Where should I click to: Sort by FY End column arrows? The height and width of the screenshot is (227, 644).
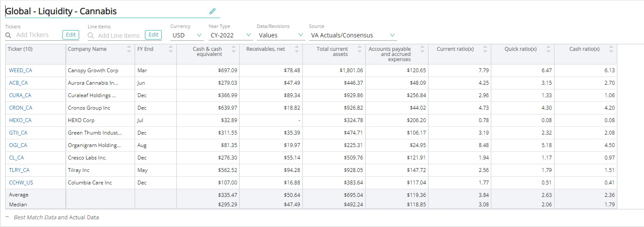click(171, 49)
